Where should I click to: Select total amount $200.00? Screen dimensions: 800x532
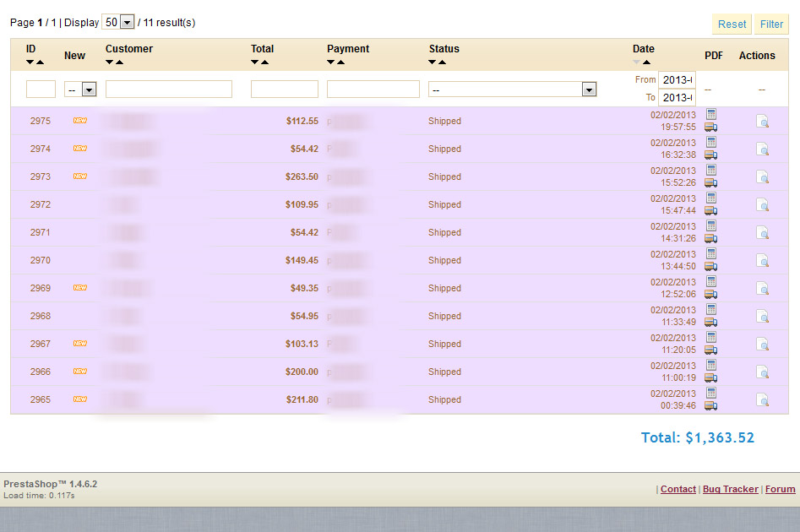click(x=302, y=372)
